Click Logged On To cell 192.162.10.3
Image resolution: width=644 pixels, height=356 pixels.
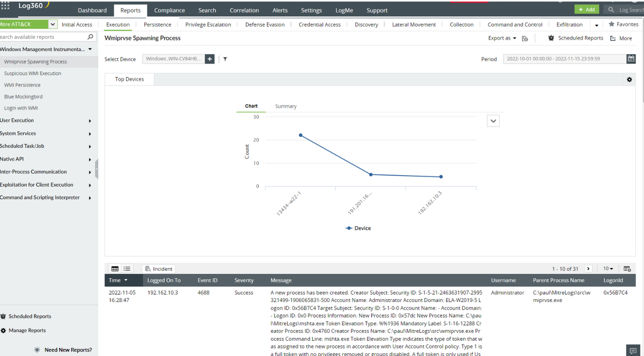[x=163, y=293]
